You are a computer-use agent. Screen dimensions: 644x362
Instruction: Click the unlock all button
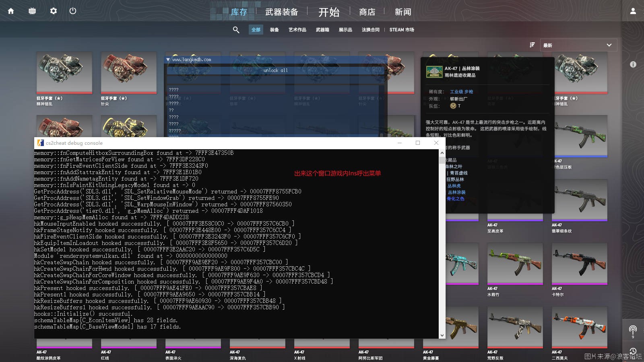(x=276, y=70)
